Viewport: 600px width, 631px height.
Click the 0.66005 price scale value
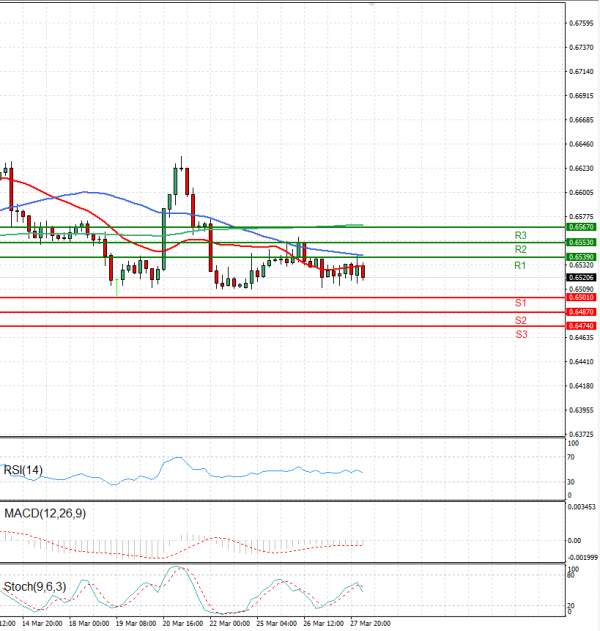tap(580, 192)
